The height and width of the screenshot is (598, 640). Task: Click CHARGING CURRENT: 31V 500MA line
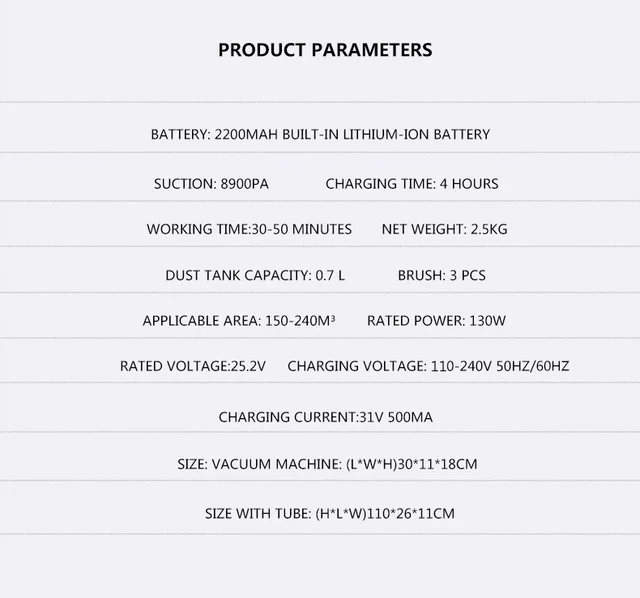click(x=320, y=417)
